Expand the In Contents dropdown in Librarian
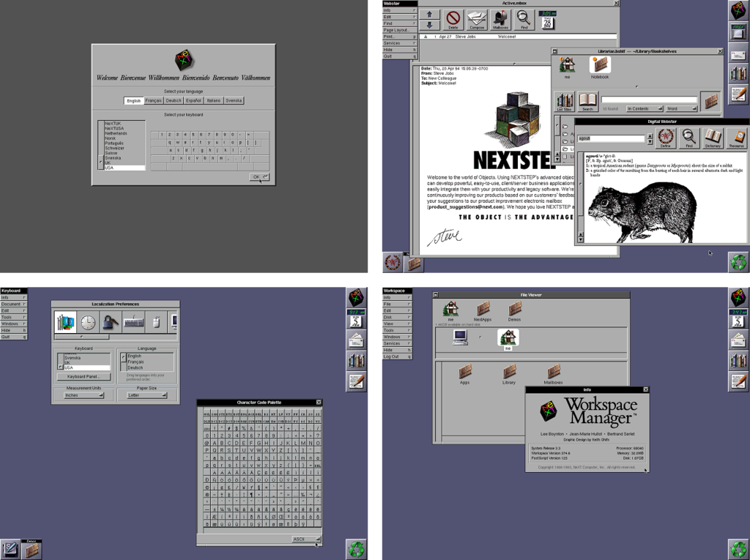The width and height of the screenshot is (750, 560). (645, 108)
